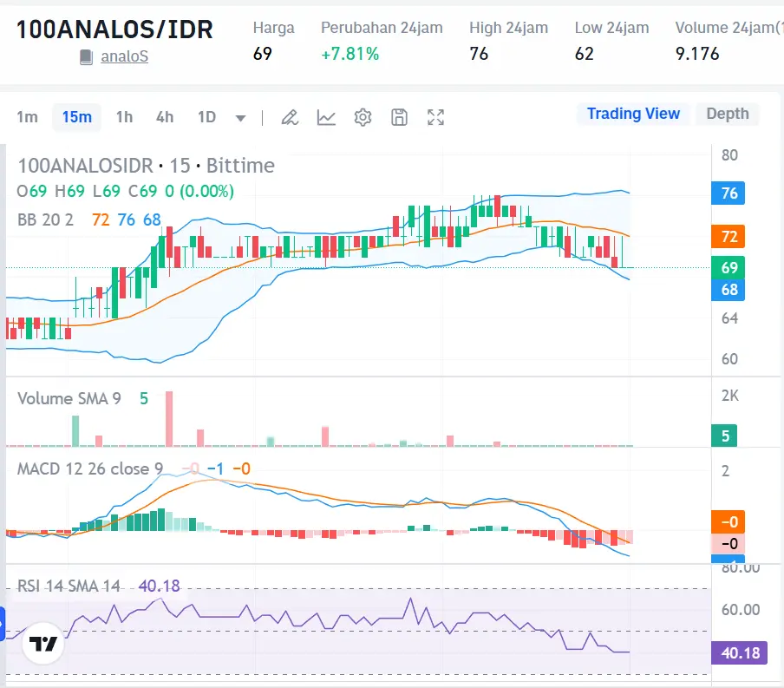
Task: Switch chart to 1h timeframe
Action: point(124,116)
